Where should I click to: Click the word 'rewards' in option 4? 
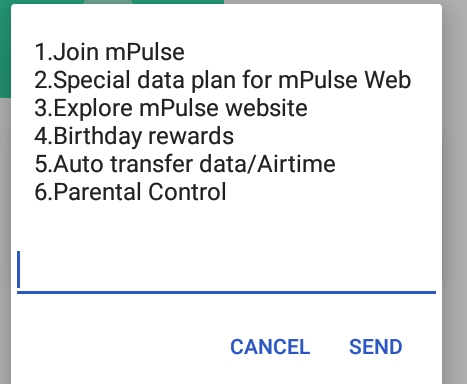coord(191,136)
